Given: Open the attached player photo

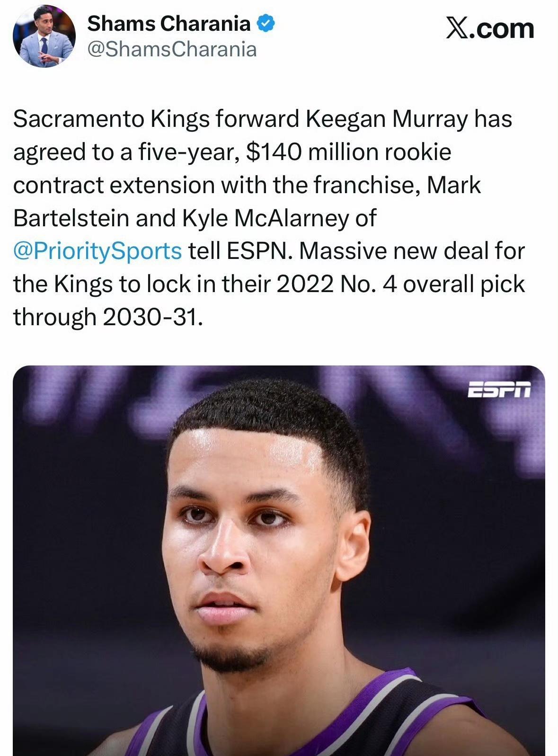Looking at the screenshot, I should (279, 559).
